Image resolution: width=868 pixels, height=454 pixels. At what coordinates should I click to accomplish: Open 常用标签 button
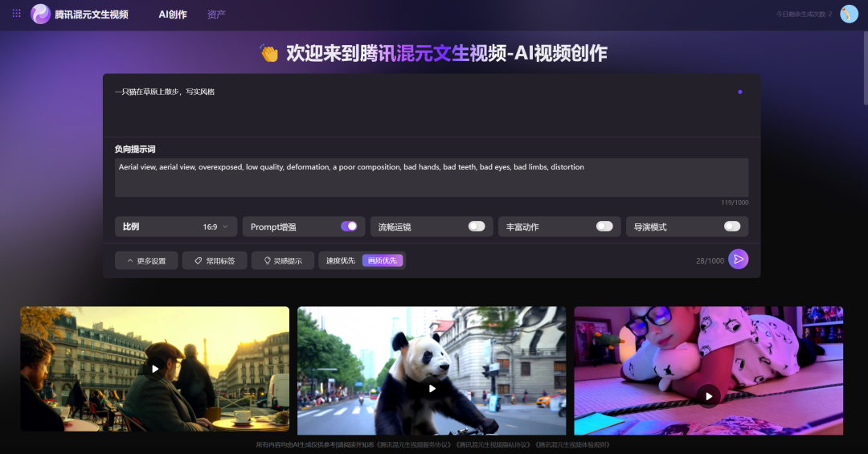coord(215,261)
